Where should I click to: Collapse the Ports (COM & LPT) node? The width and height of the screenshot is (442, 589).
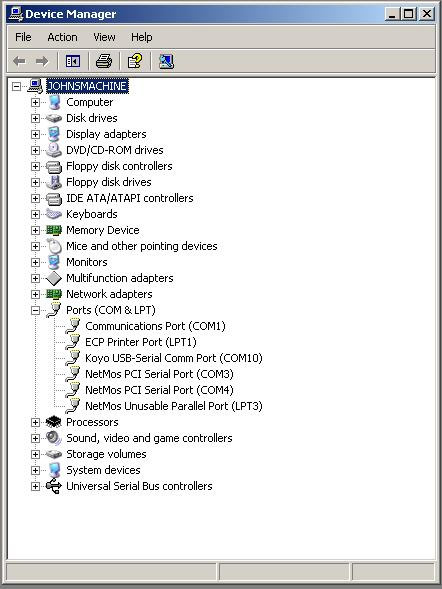click(x=35, y=310)
